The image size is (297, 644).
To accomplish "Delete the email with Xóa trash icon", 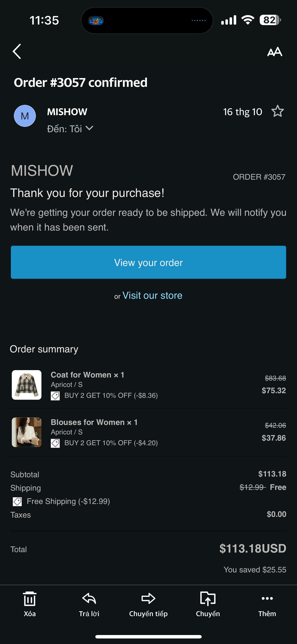I will [x=30, y=603].
